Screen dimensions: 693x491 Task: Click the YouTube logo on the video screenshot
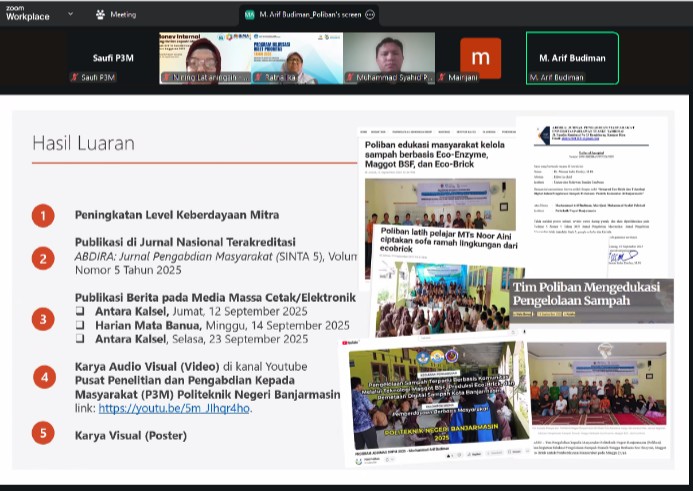coord(350,343)
